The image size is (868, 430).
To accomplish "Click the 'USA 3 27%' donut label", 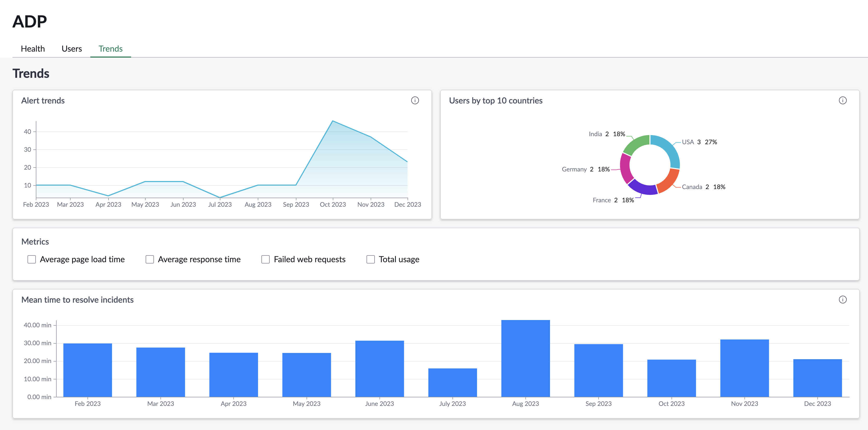I will coord(699,142).
